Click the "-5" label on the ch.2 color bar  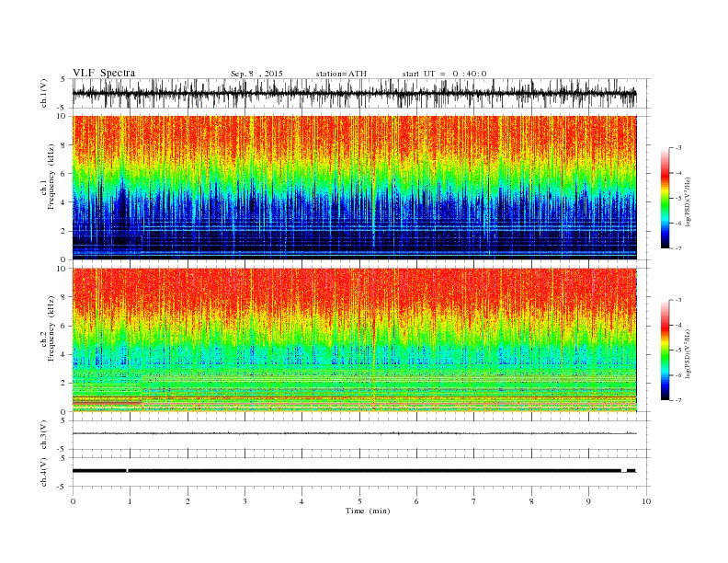(x=678, y=350)
